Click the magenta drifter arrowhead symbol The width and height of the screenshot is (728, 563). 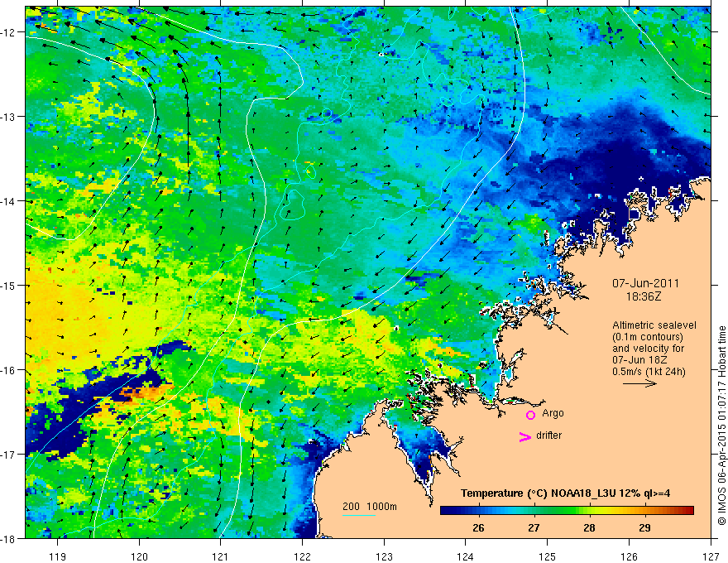point(525,437)
